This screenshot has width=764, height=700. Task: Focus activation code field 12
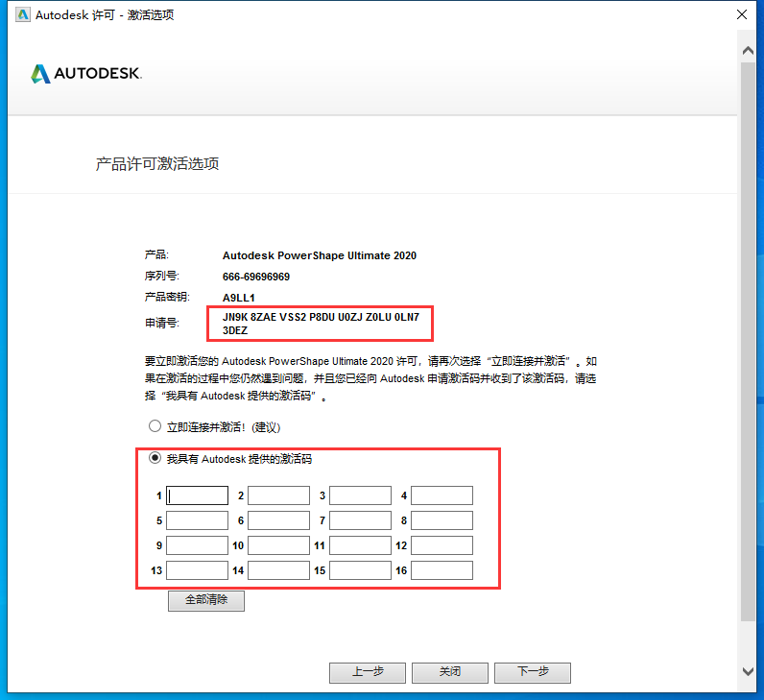[442, 545]
